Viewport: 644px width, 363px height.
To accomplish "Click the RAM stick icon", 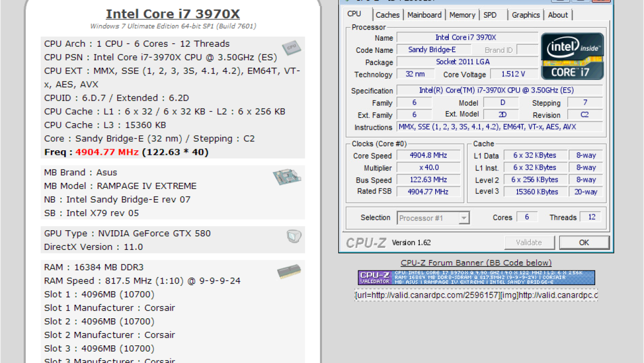I will click(x=289, y=272).
